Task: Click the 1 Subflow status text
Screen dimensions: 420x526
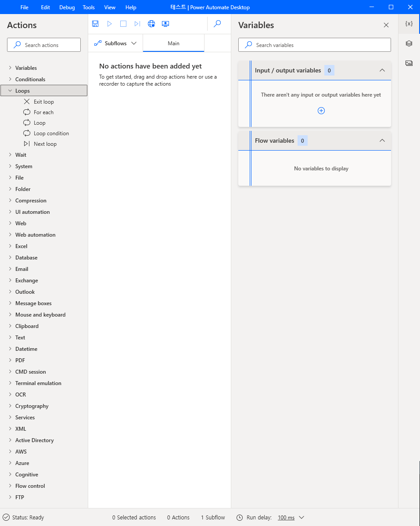Action: click(x=213, y=518)
